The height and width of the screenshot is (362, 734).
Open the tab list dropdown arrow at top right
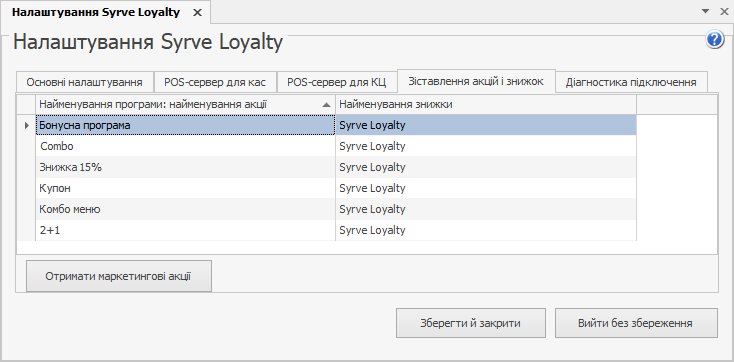[x=705, y=11]
